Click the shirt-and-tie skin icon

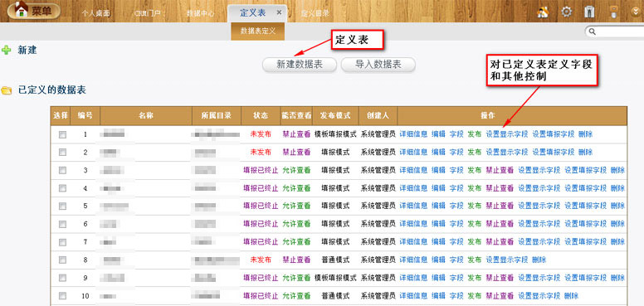[590, 12]
